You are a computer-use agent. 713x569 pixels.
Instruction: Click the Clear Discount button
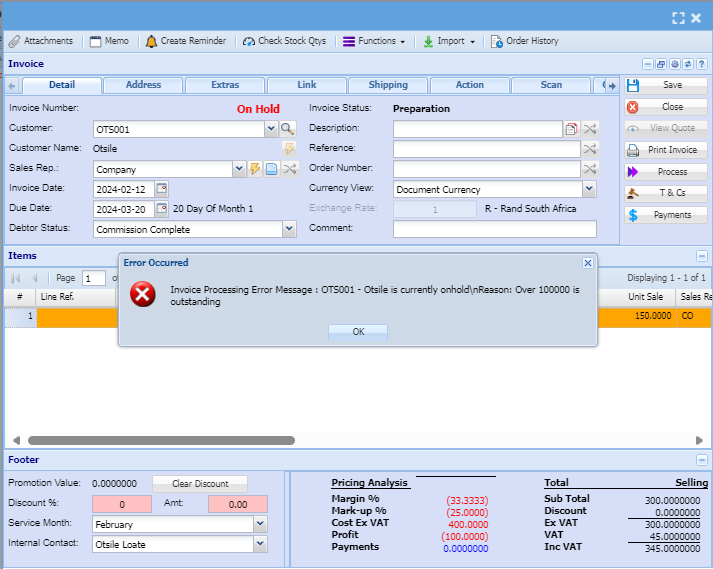[199, 484]
